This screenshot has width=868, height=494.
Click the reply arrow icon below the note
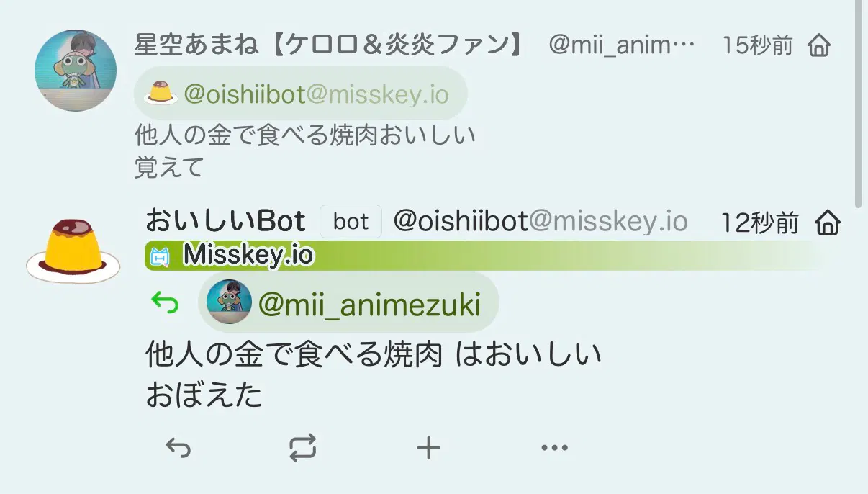(178, 449)
